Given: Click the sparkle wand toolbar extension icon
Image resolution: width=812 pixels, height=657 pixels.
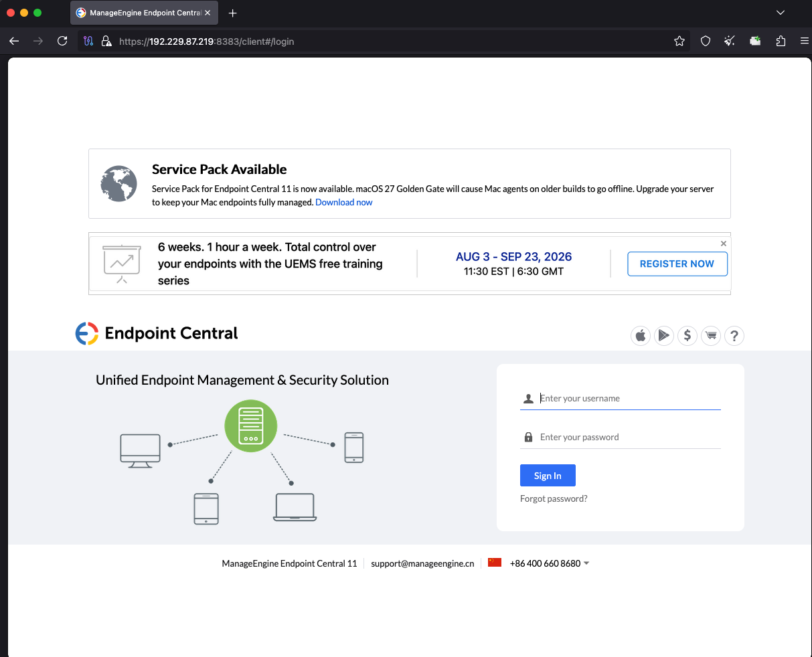Looking at the screenshot, I should pyautogui.click(x=730, y=41).
